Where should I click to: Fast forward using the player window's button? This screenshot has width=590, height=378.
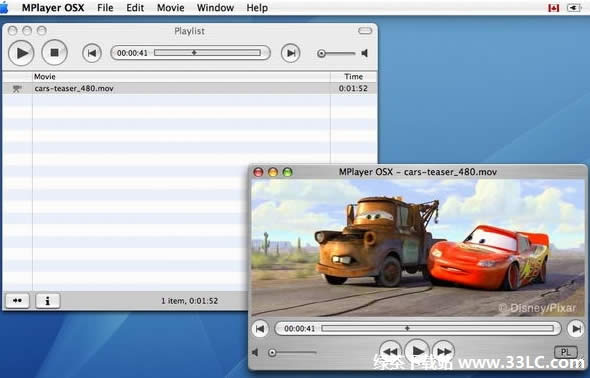[443, 352]
